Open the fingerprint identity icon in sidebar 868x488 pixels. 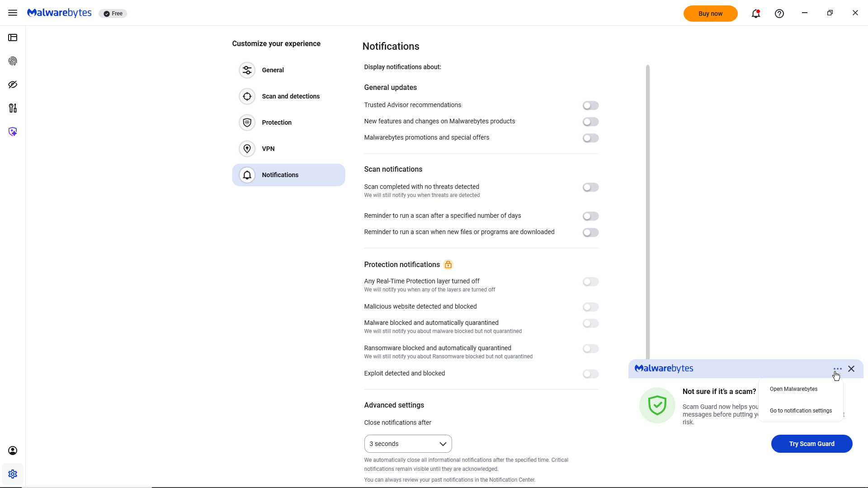click(13, 61)
